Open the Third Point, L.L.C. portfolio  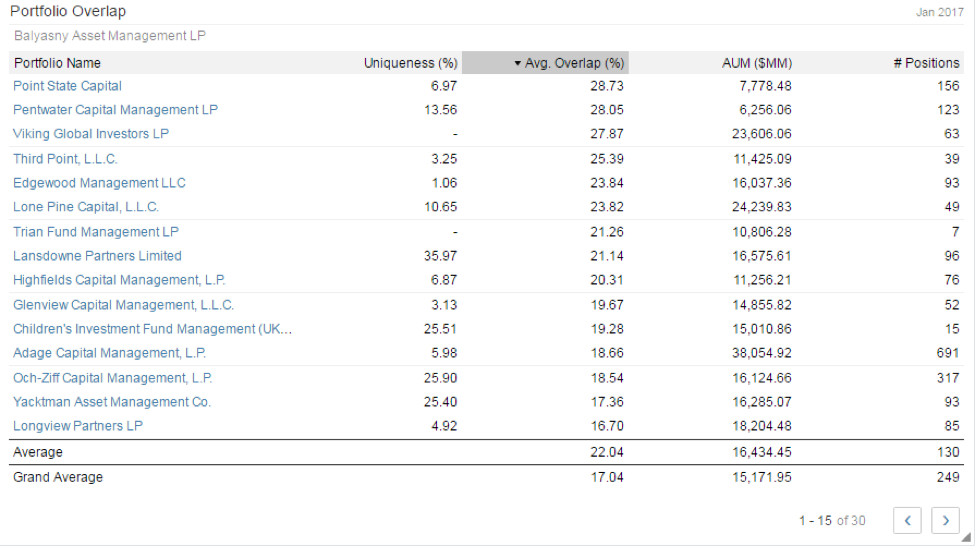pyautogui.click(x=65, y=159)
